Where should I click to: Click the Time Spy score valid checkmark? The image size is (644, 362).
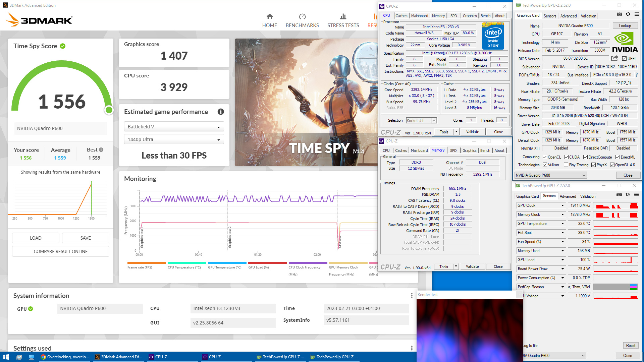click(63, 46)
